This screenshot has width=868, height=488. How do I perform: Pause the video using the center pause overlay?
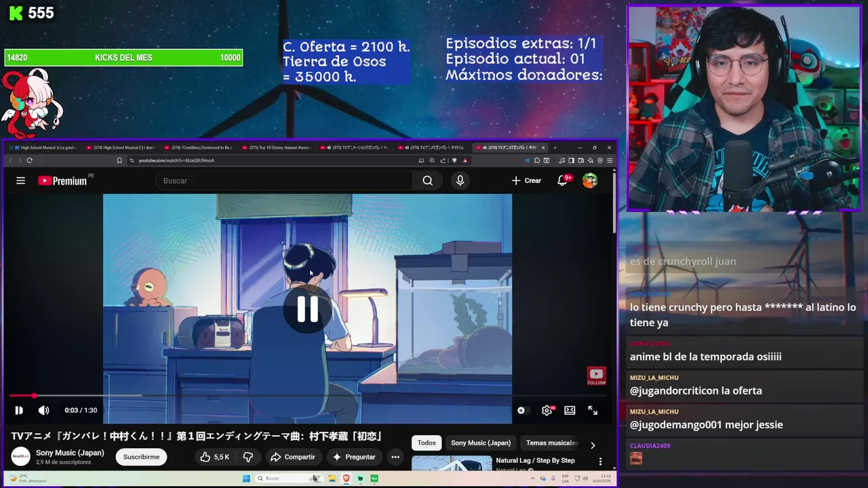pyautogui.click(x=307, y=309)
